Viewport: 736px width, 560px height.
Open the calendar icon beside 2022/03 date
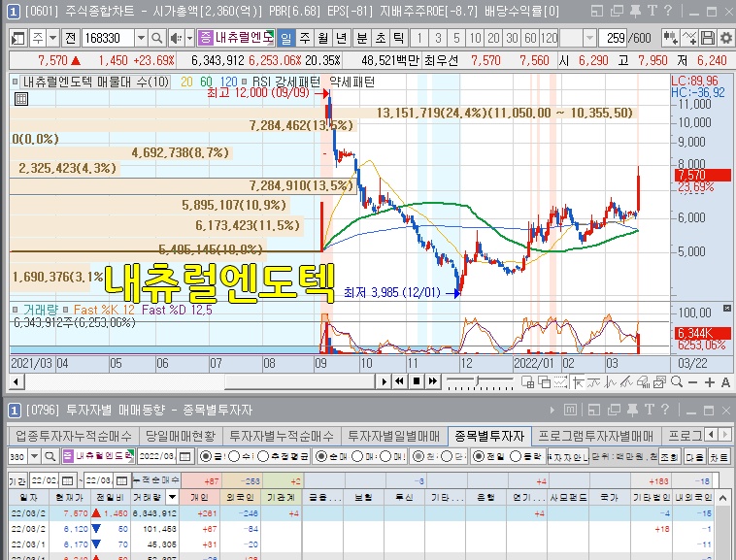(184, 456)
